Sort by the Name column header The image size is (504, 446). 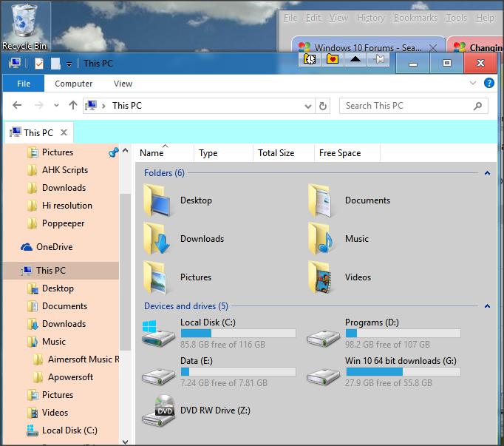pos(166,153)
